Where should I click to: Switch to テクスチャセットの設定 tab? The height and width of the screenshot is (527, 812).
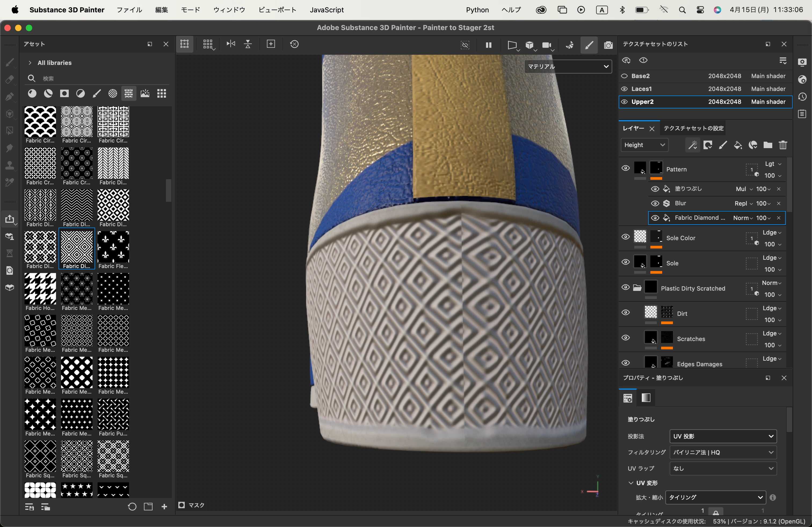[693, 128]
